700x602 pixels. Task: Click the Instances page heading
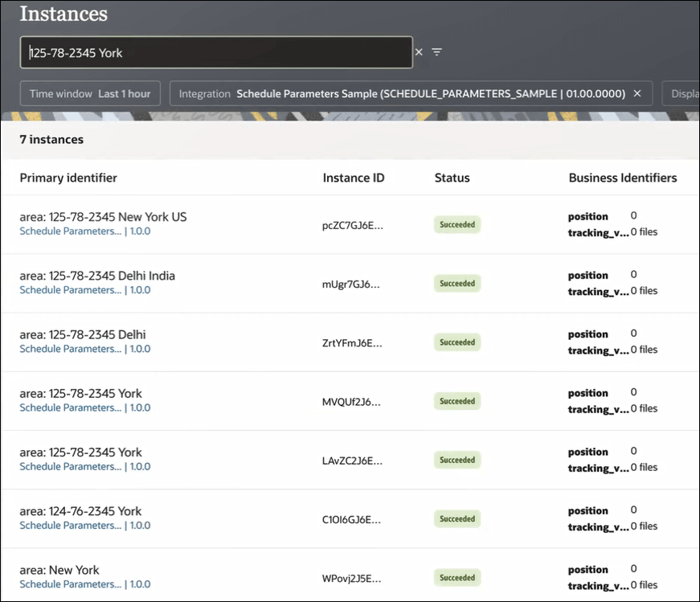[63, 14]
